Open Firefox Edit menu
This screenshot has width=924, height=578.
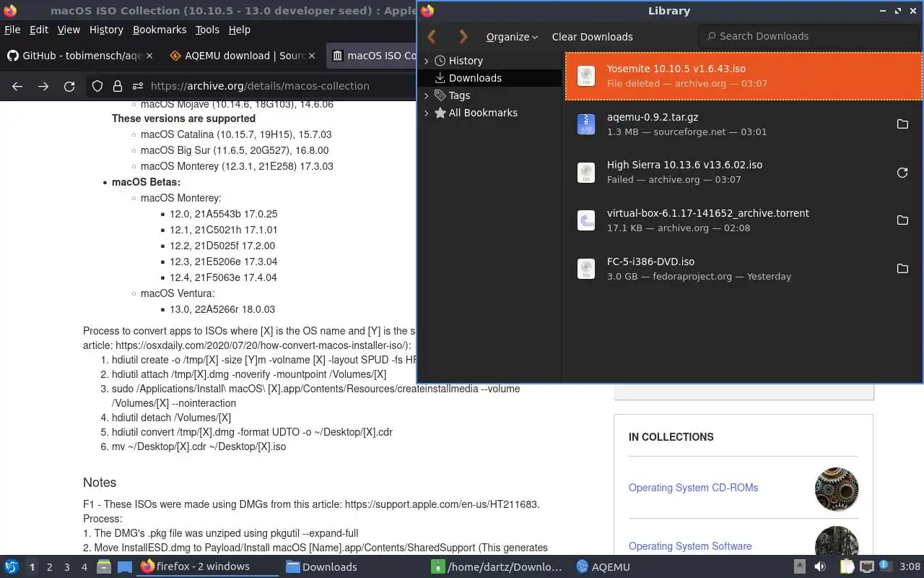(x=39, y=30)
